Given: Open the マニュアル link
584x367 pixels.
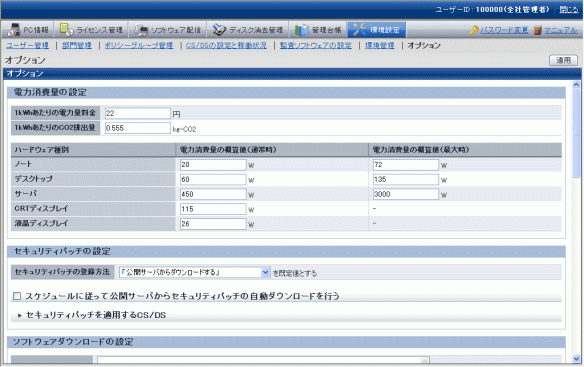Looking at the screenshot, I should (561, 30).
